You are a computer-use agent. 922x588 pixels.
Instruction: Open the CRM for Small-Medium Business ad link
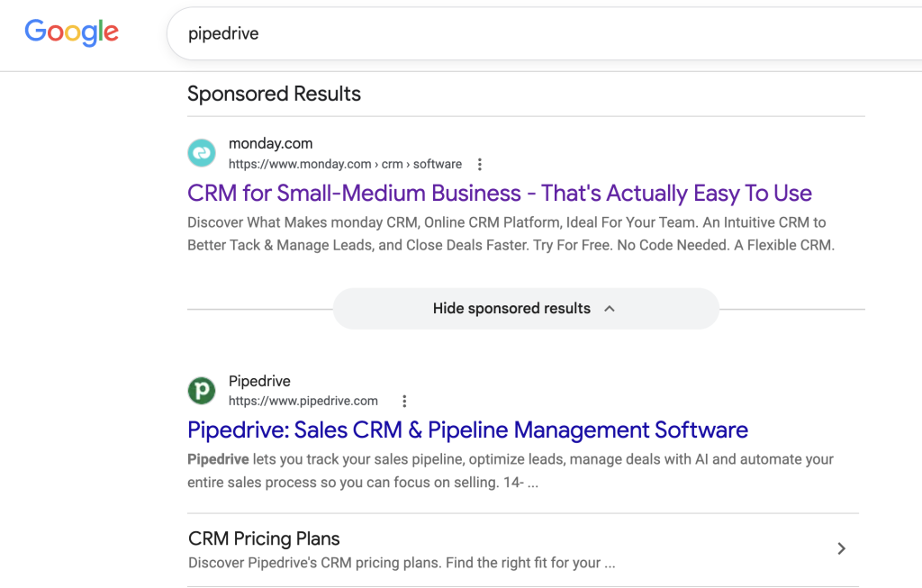pyautogui.click(x=499, y=194)
